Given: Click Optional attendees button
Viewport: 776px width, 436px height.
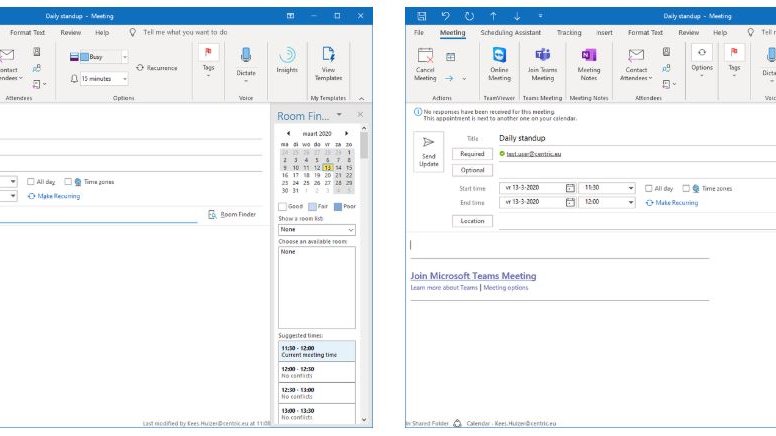Looking at the screenshot, I should [x=472, y=170].
